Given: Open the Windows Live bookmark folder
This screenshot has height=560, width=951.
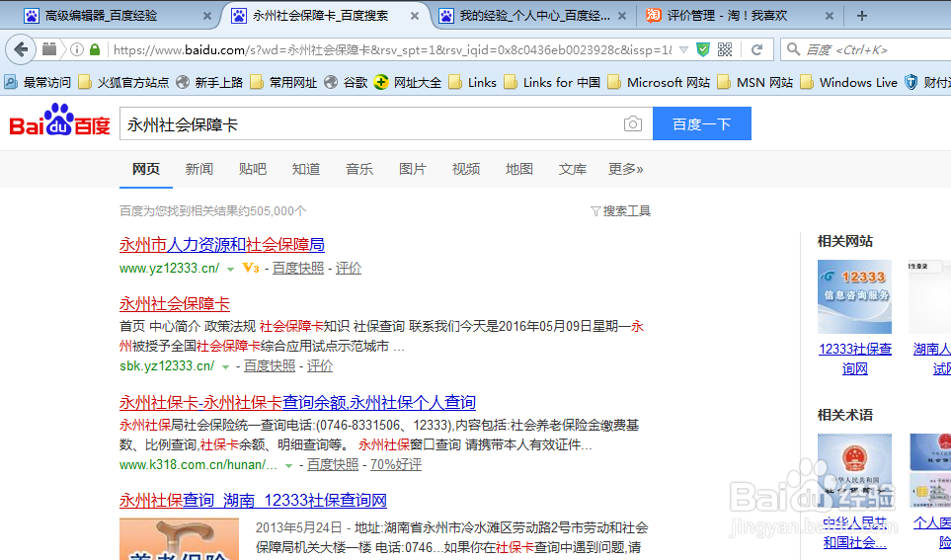Looking at the screenshot, I should [849, 83].
